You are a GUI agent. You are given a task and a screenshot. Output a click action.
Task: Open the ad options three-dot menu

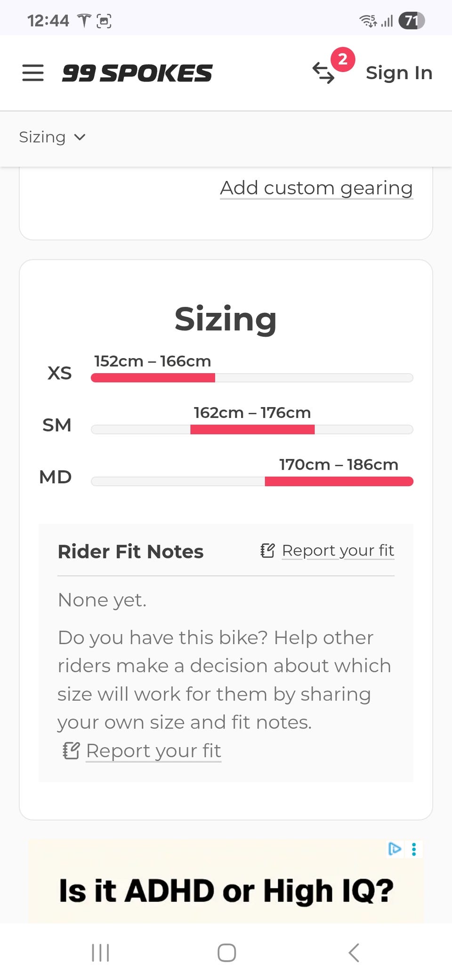pos(414,849)
